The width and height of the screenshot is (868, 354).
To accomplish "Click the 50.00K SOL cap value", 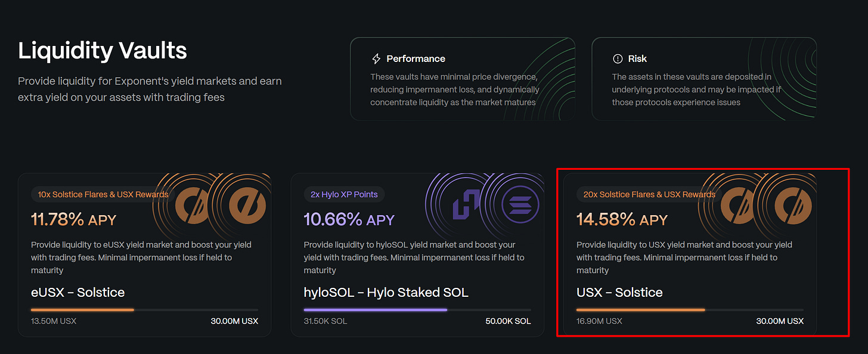I will (508, 321).
